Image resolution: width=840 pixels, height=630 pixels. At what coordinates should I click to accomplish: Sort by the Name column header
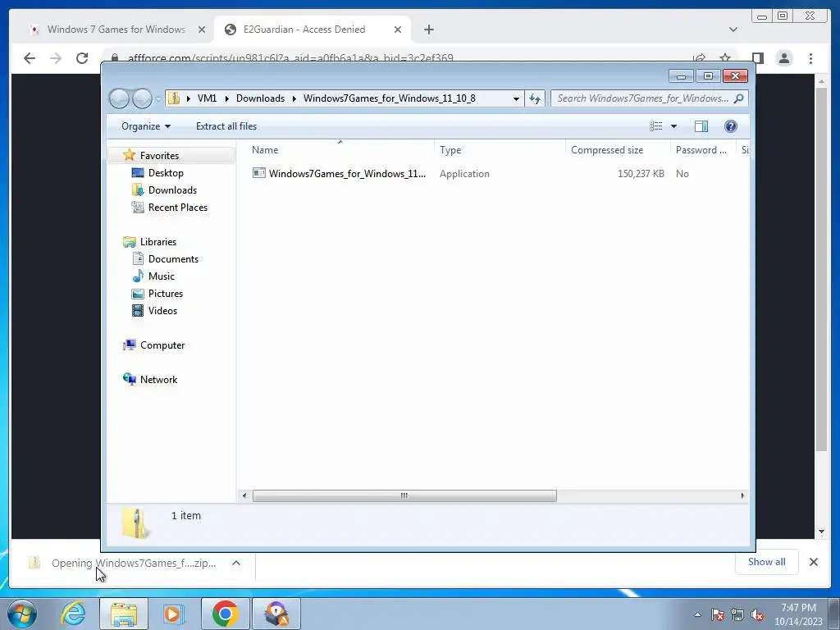[340, 150]
